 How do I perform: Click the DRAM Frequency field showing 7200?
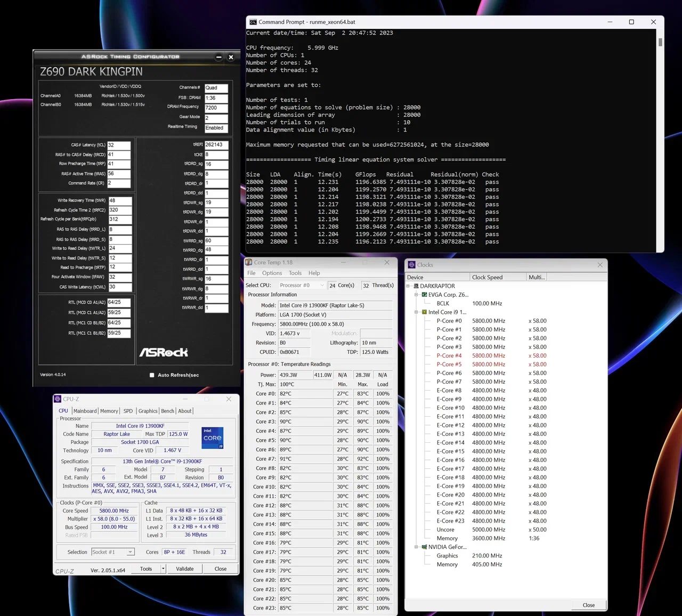pos(216,108)
